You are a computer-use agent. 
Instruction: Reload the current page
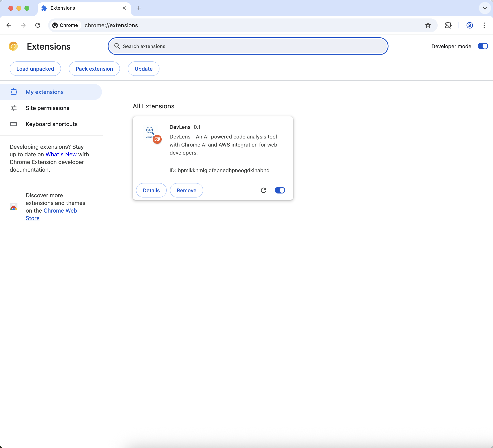pos(38,25)
